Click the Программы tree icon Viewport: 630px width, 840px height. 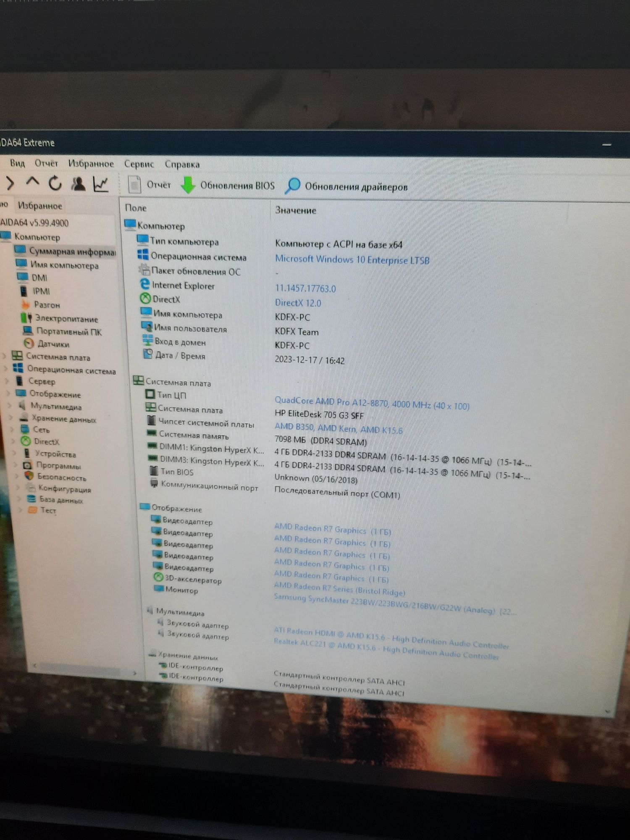pyautogui.click(x=28, y=465)
